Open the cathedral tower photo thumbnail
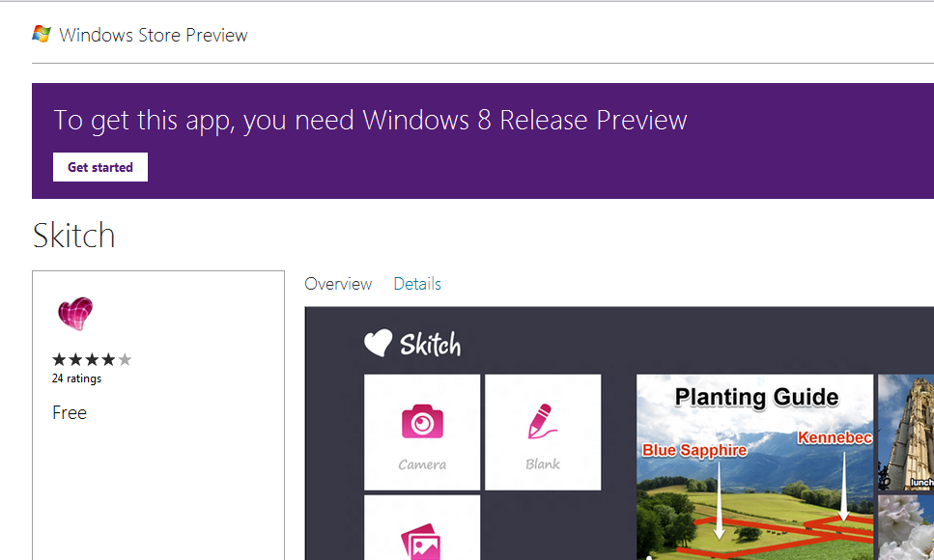Screen dimensions: 934x560 [906, 431]
